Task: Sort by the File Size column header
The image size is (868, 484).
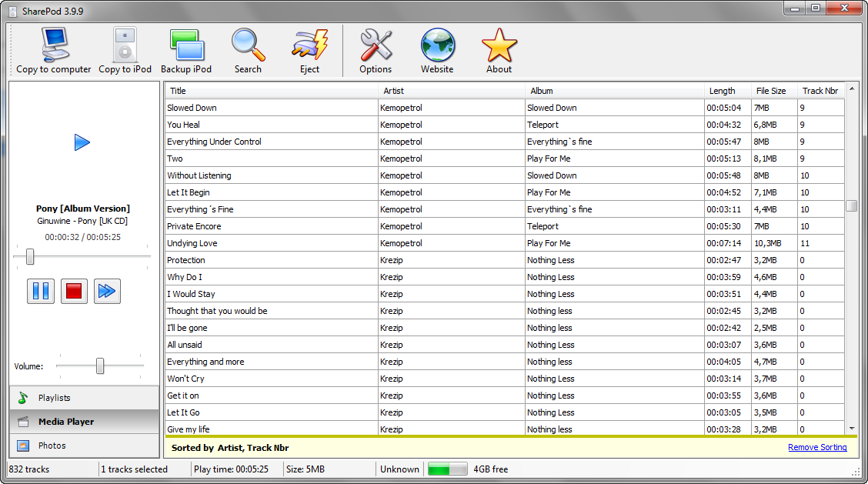Action: [x=774, y=91]
